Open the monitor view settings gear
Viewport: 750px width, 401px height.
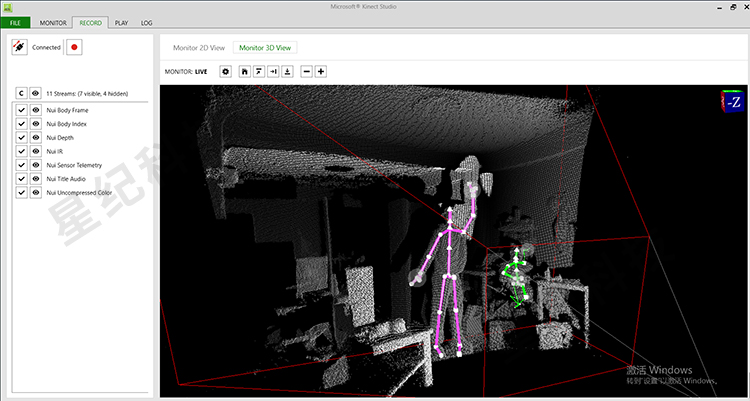(x=225, y=71)
